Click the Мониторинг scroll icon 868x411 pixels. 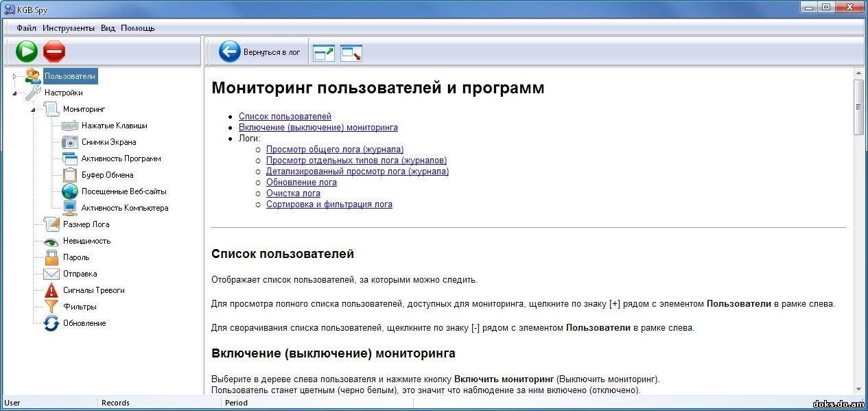(51, 109)
